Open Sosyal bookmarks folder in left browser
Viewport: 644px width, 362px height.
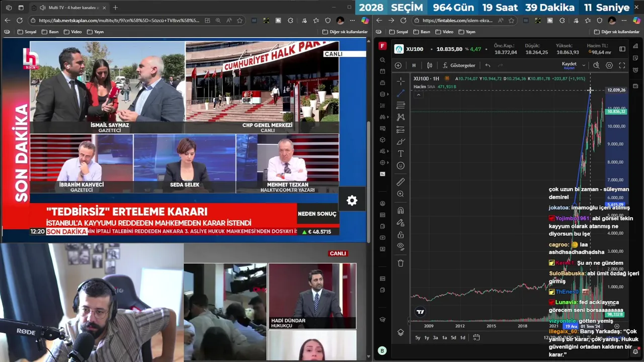click(27, 32)
